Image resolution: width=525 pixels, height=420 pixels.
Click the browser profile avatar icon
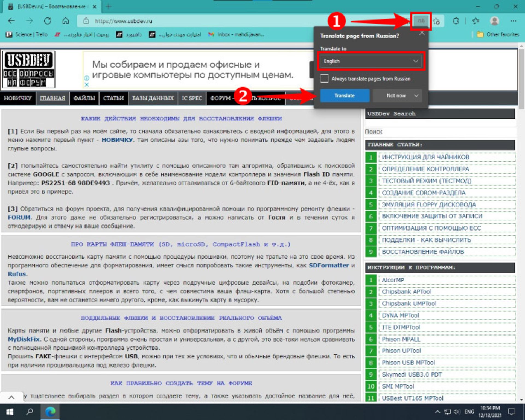494,21
